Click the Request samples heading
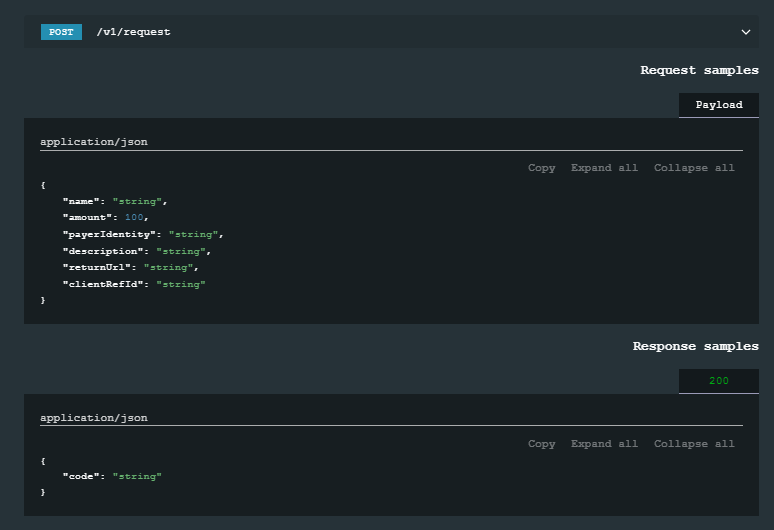774x530 pixels. pos(699,71)
